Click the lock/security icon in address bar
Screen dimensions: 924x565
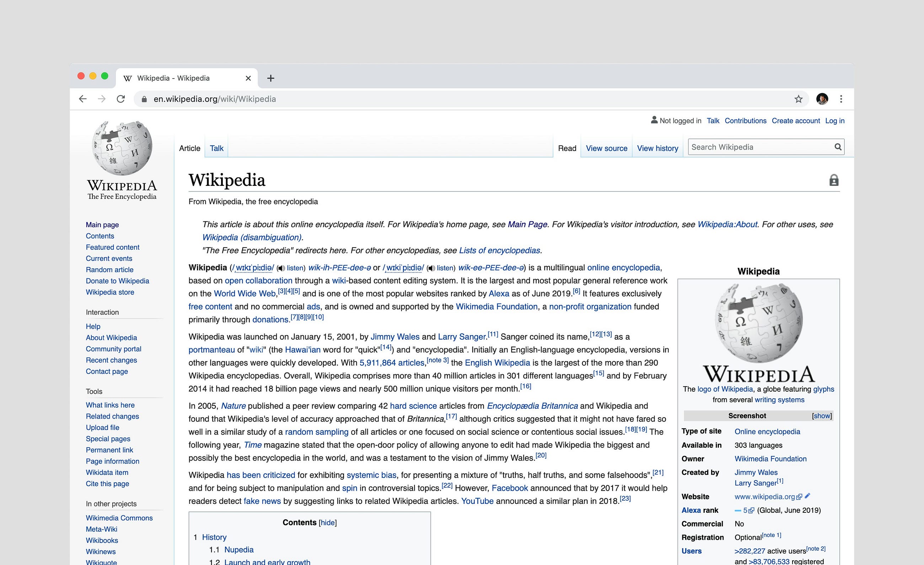(145, 99)
